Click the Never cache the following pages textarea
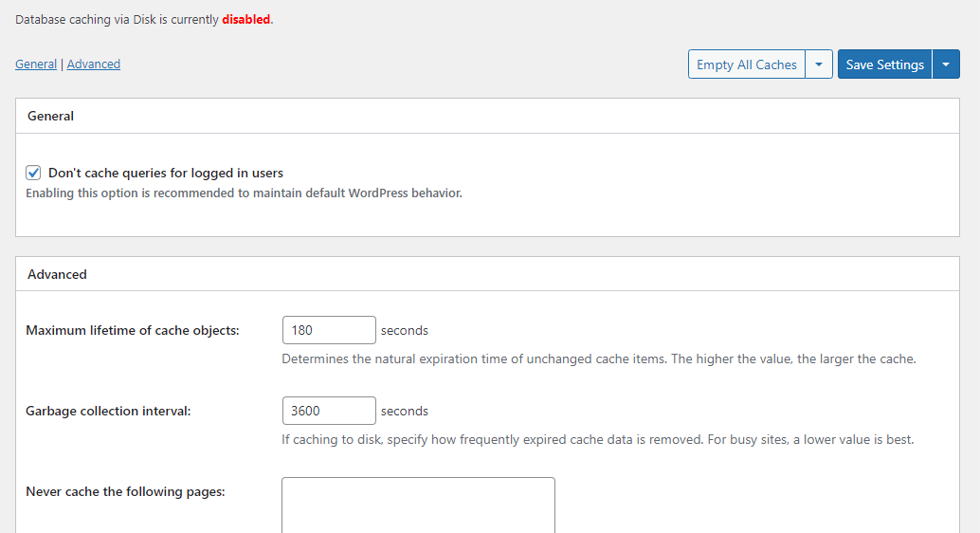Screen dimensions: 980x533 pyautogui.click(x=418, y=505)
